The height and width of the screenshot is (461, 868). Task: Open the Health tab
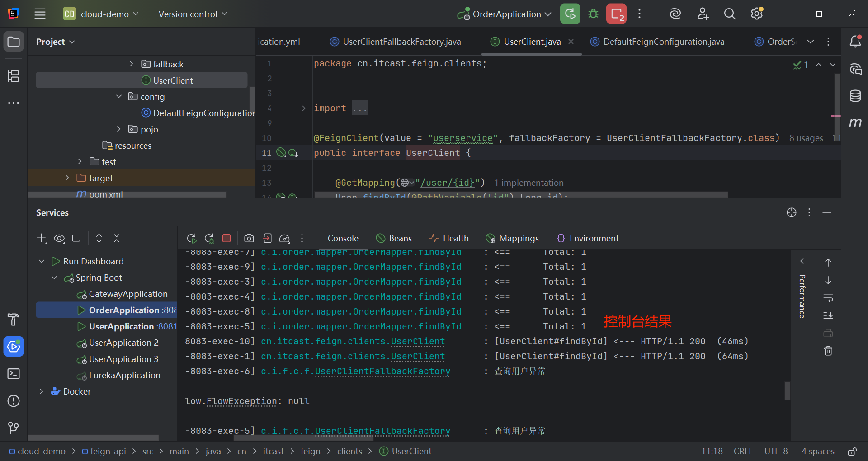[x=449, y=238]
